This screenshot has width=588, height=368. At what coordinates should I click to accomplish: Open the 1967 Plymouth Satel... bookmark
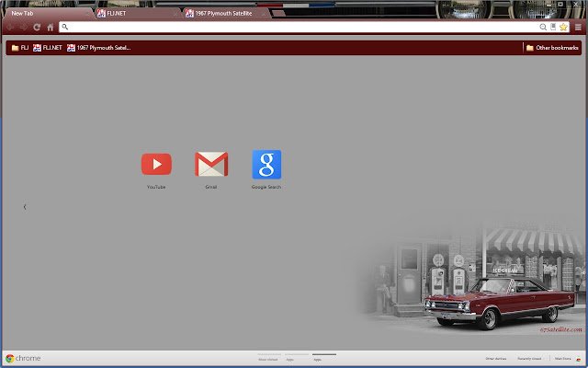click(98, 48)
